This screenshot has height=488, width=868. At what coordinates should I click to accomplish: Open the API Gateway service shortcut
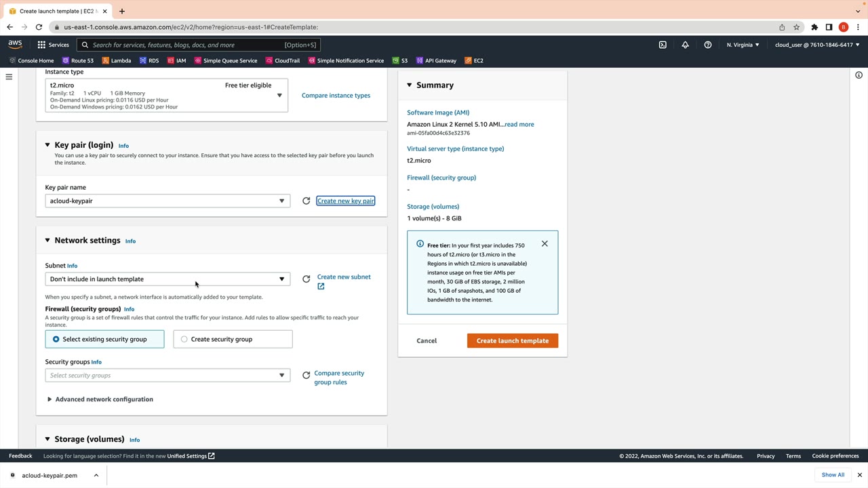437,60
